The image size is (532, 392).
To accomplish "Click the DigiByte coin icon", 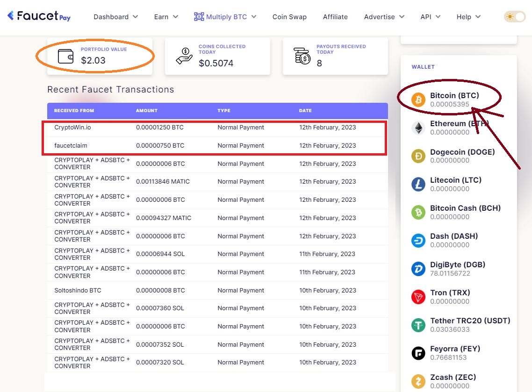I will coord(418,269).
